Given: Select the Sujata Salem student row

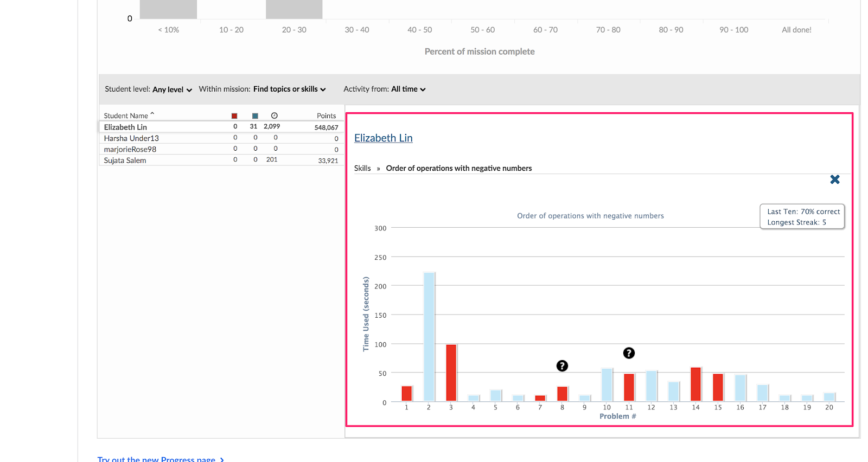Looking at the screenshot, I should pyautogui.click(x=125, y=161).
